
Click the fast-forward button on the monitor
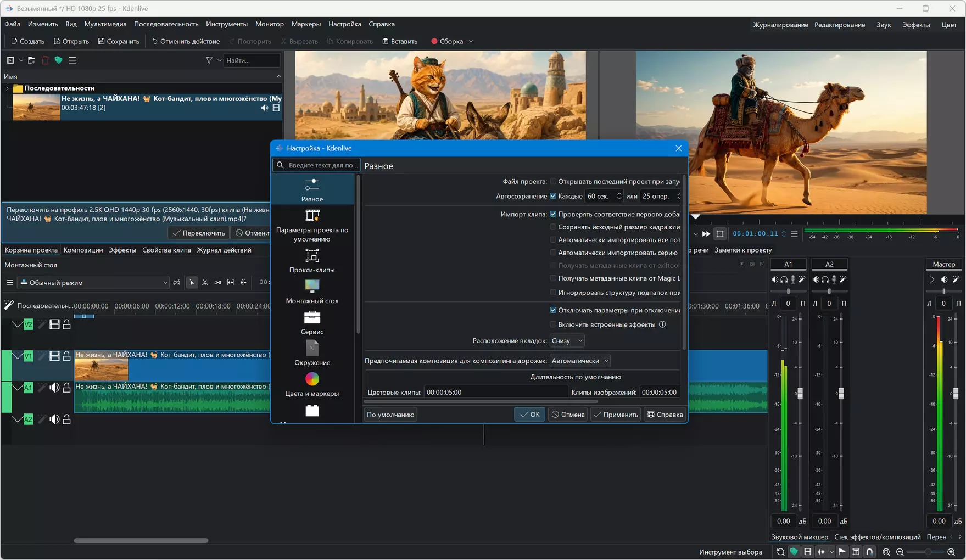tap(706, 234)
